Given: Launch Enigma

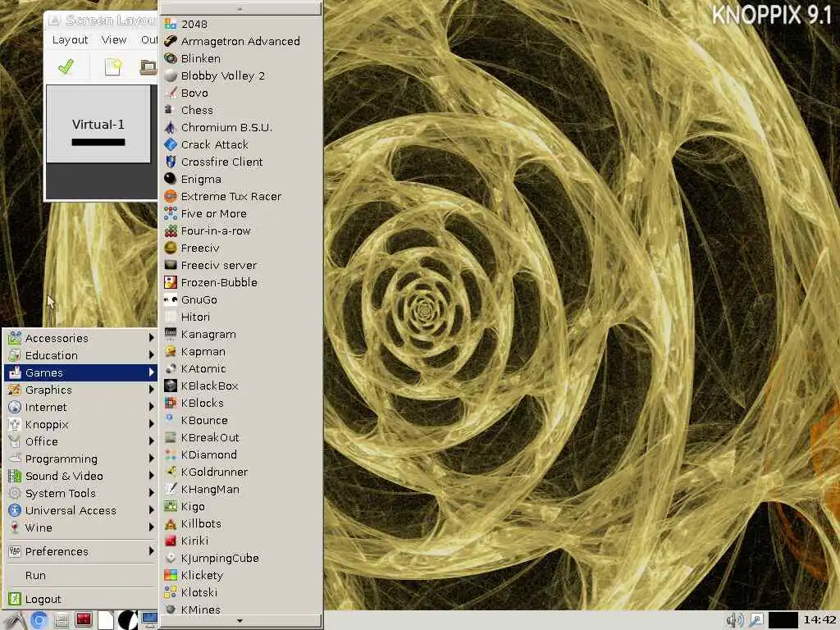Looking at the screenshot, I should pos(241,179).
